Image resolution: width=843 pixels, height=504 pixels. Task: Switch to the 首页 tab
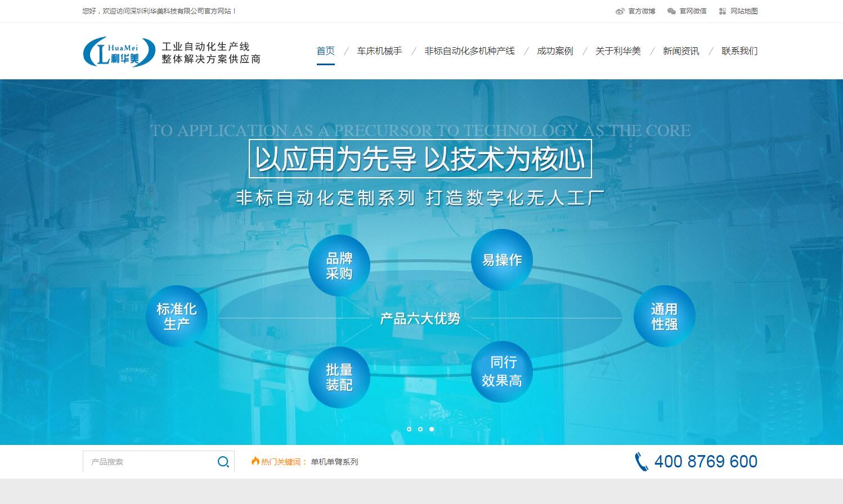click(x=325, y=51)
